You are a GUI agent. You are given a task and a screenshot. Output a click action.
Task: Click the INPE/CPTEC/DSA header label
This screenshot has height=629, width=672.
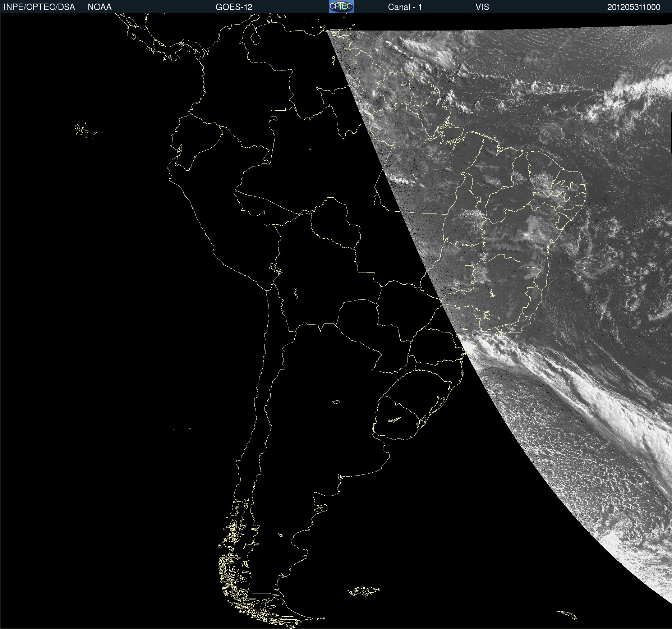coord(39,7)
